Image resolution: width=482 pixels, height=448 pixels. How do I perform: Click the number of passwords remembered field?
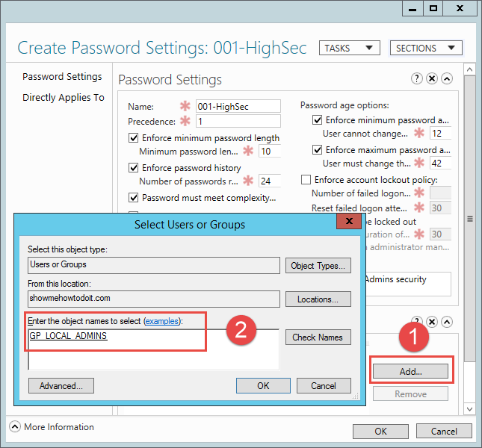(270, 181)
